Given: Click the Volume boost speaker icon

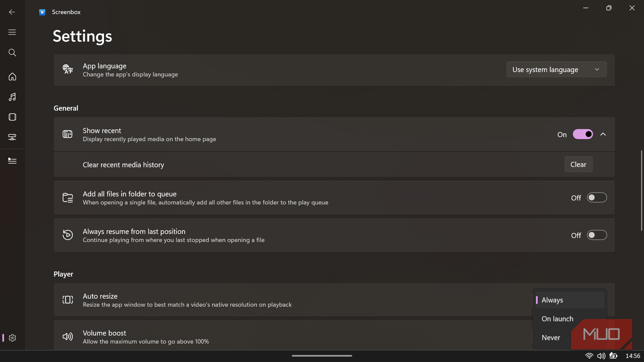Looking at the screenshot, I should [x=68, y=337].
